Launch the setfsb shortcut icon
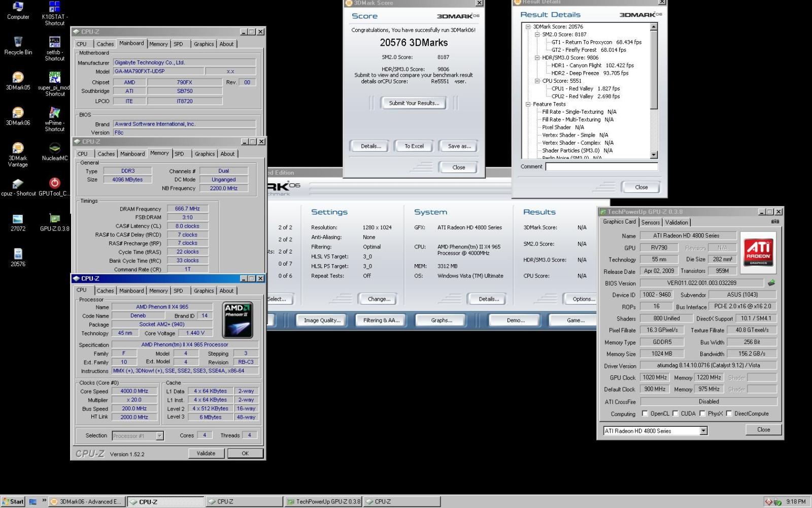 tap(54, 49)
